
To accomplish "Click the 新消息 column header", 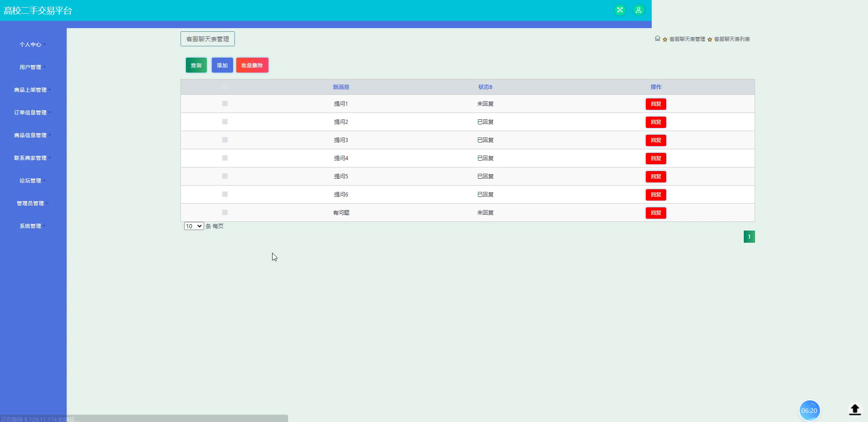I will coord(341,87).
